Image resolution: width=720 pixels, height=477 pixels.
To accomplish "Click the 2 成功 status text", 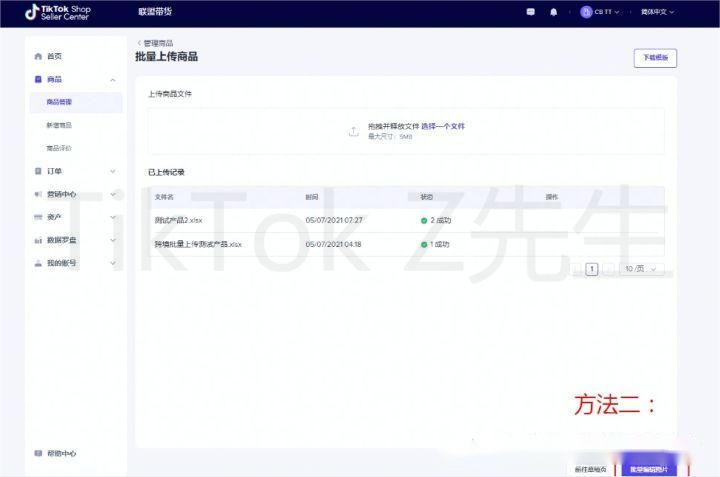I will click(x=440, y=220).
